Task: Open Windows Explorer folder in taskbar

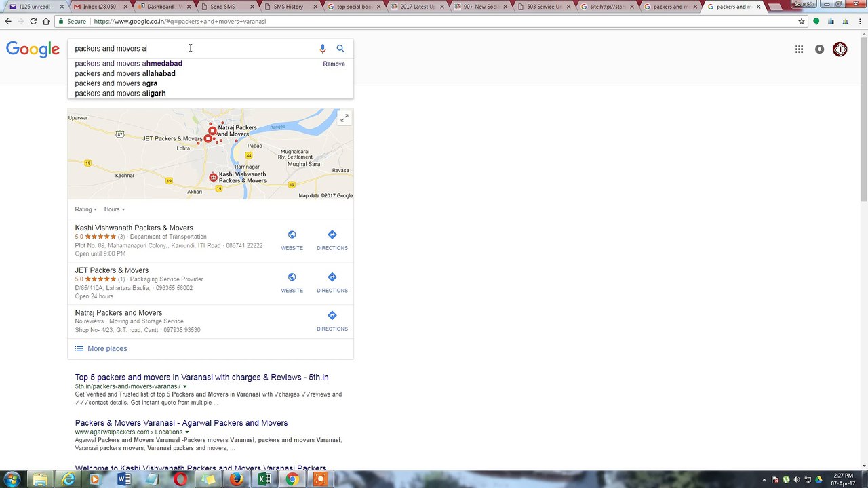Action: click(41, 480)
